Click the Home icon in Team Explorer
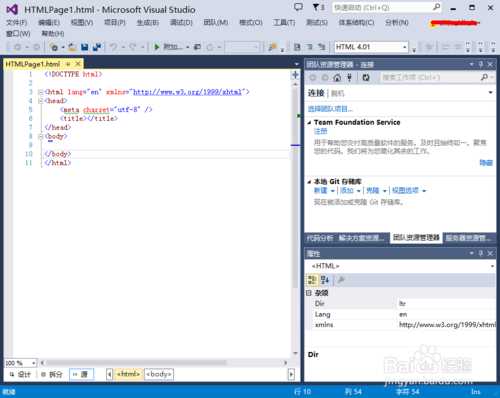This screenshot has width=500, height=398. pyautogui.click(x=337, y=78)
